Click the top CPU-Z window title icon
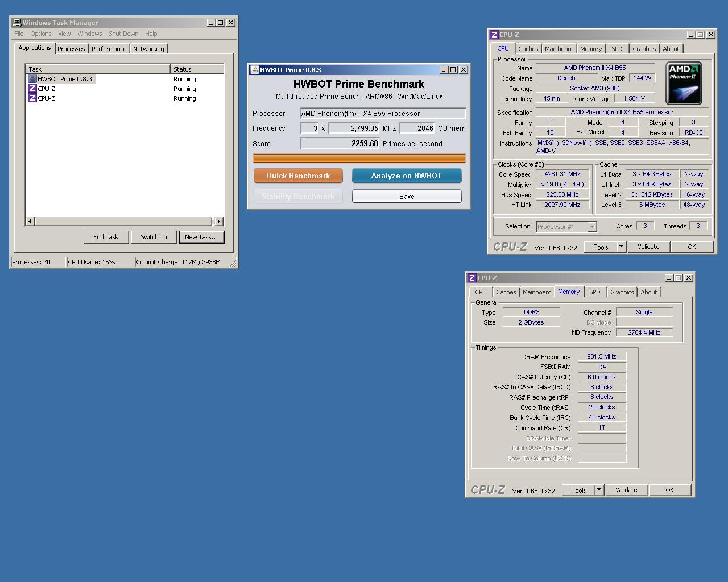This screenshot has height=582, width=728. click(x=494, y=35)
